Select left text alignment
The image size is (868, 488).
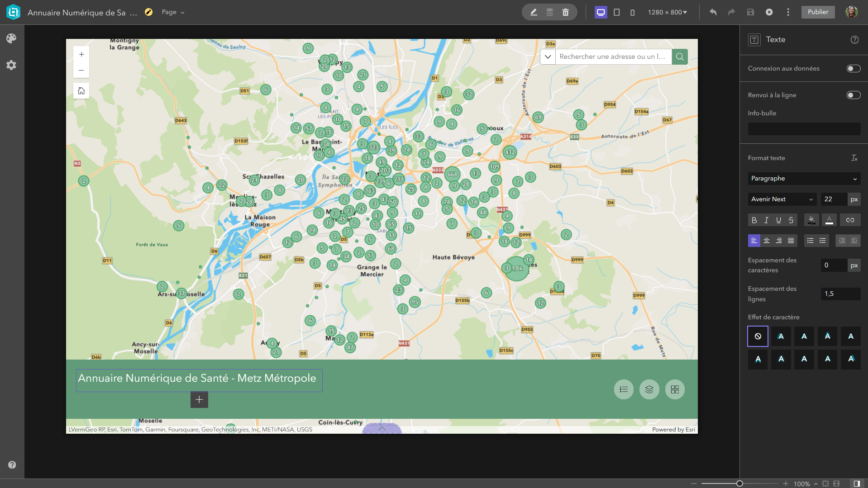point(754,241)
